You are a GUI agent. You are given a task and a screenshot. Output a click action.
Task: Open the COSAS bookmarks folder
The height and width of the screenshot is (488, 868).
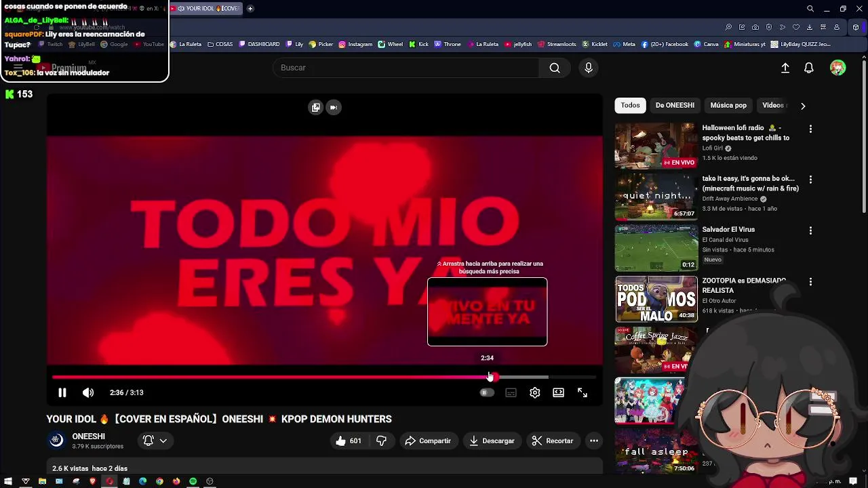pyautogui.click(x=220, y=44)
